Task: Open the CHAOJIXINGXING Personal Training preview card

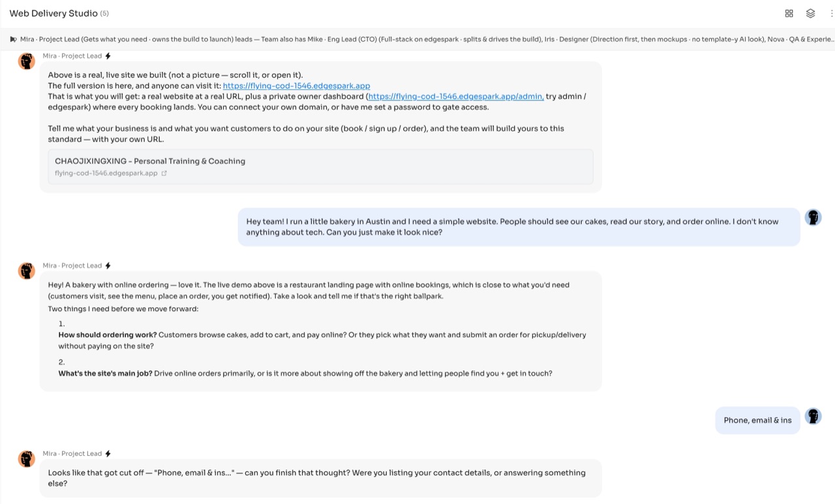Action: coord(320,167)
